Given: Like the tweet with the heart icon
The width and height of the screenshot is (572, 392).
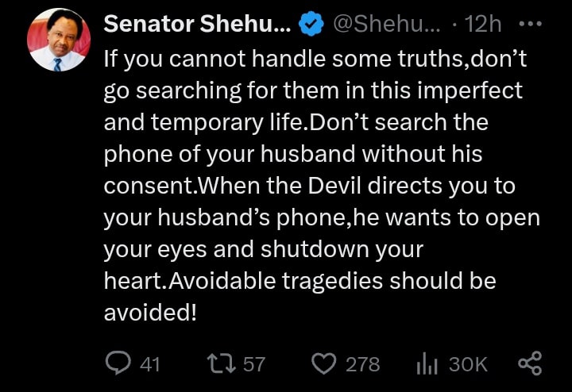Looking at the screenshot, I should [x=323, y=363].
